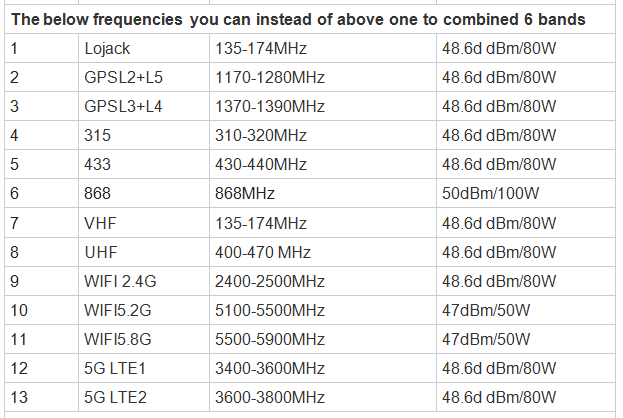This screenshot has height=418, width=623.
Task: Click the GPSL2+L5 band name
Action: [123, 77]
